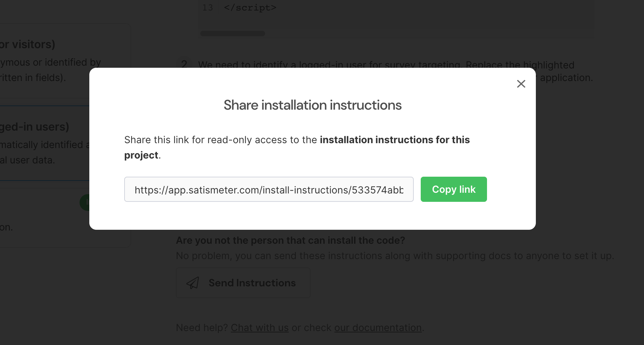Click the code block horizontal scrollbar
Viewport: 644px width, 345px height.
(x=233, y=34)
